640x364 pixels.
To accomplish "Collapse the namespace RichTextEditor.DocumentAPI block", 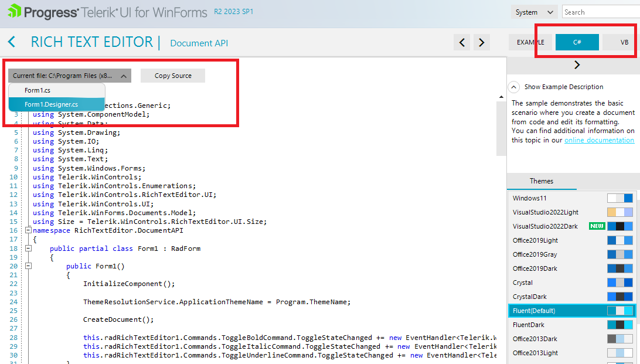I will (28, 230).
